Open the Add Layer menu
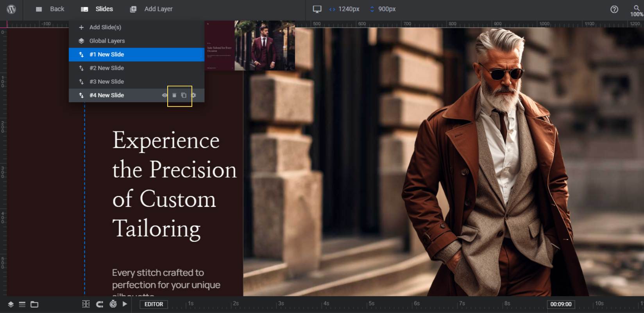 151,9
